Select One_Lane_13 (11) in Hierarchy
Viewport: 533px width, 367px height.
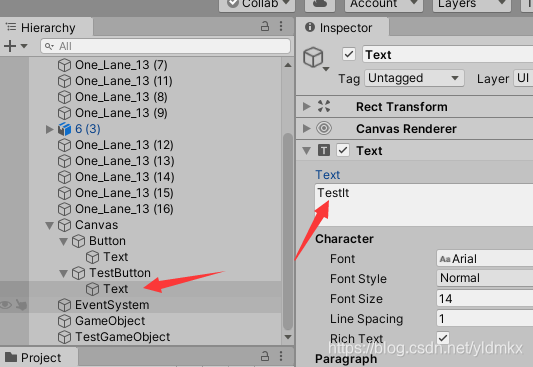coord(124,81)
